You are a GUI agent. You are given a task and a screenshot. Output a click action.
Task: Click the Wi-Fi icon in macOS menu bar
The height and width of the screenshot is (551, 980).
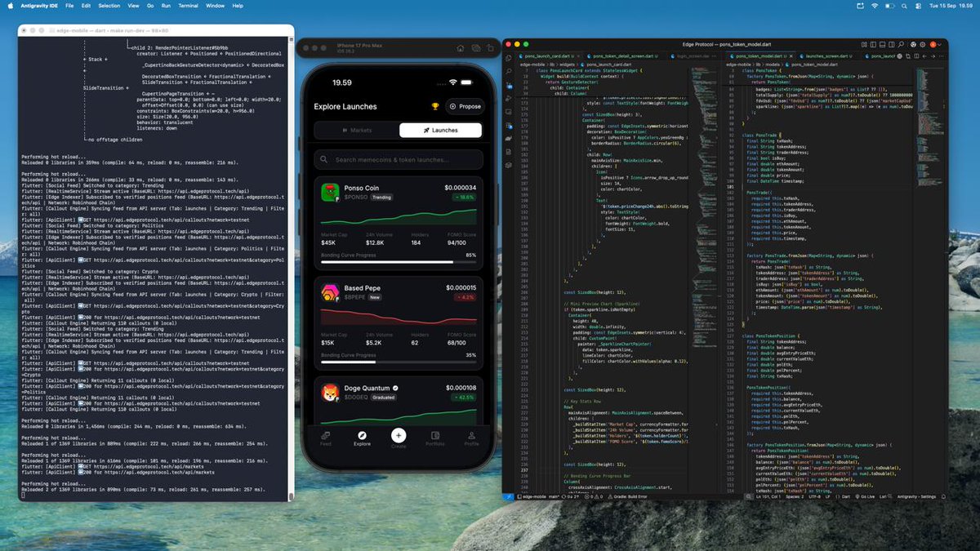874,6
